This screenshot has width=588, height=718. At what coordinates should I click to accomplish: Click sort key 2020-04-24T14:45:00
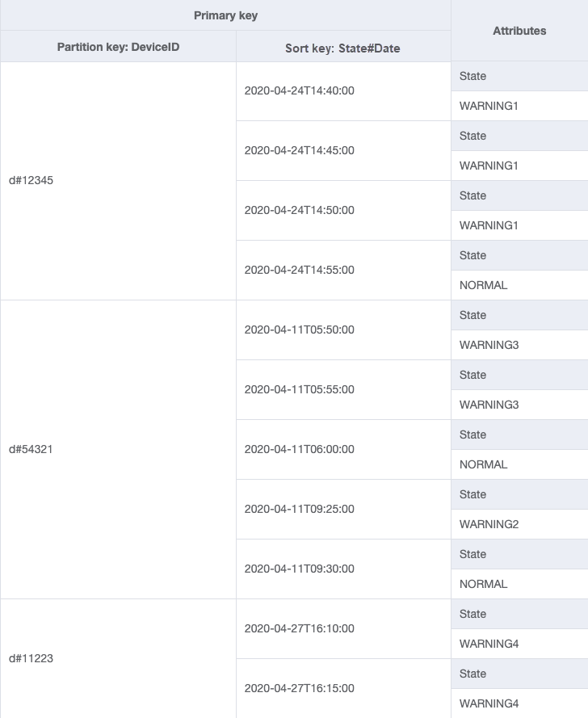tap(299, 150)
